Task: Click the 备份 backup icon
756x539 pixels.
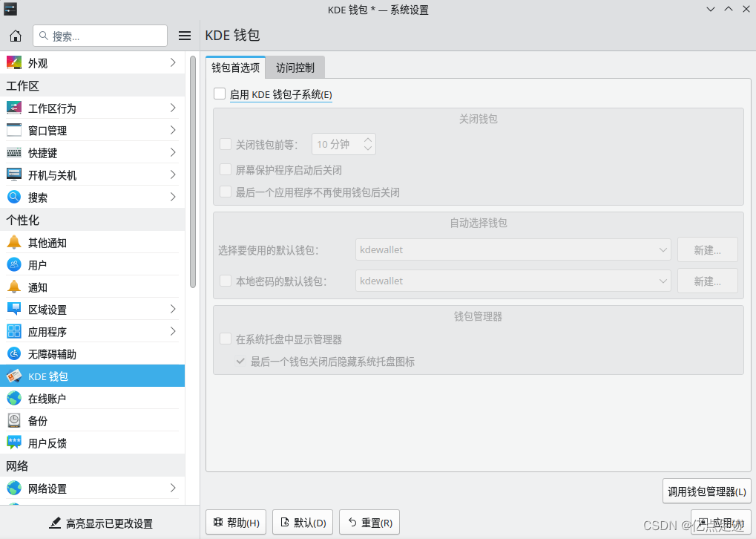Action: pyautogui.click(x=14, y=421)
